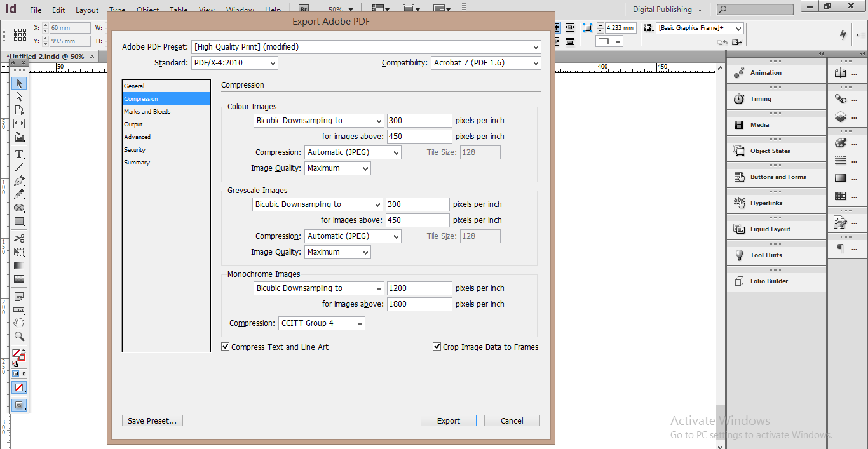The image size is (868, 449).
Task: Open Colour Images Image Quality dropdown
Action: (337, 168)
